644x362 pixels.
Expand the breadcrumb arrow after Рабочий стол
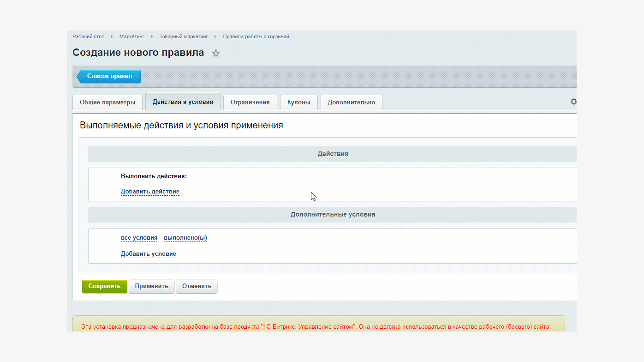tap(112, 36)
